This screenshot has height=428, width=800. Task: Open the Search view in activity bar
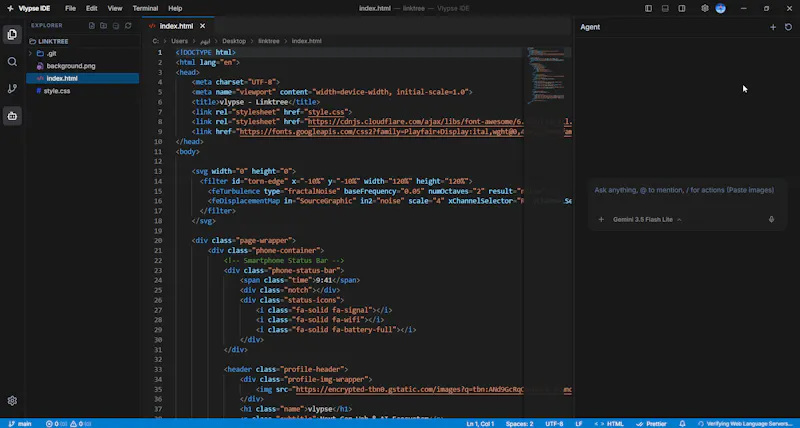point(12,62)
